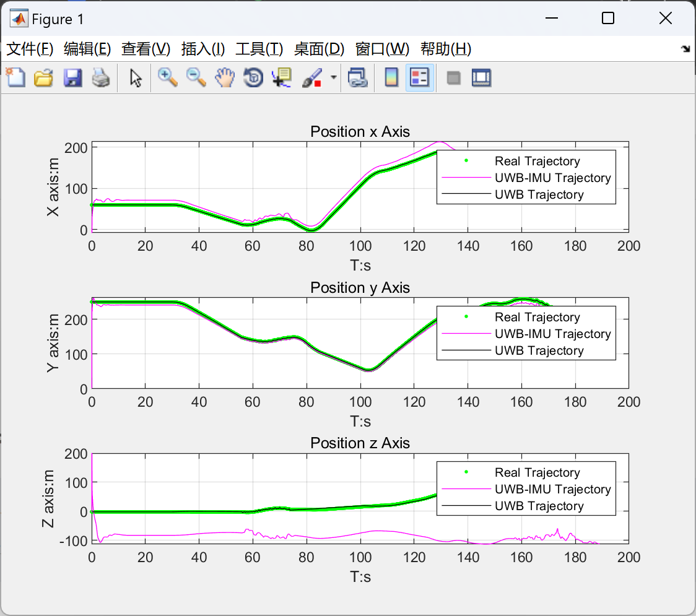This screenshot has height=616, width=696.
Task: Print the figure
Action: [101, 77]
